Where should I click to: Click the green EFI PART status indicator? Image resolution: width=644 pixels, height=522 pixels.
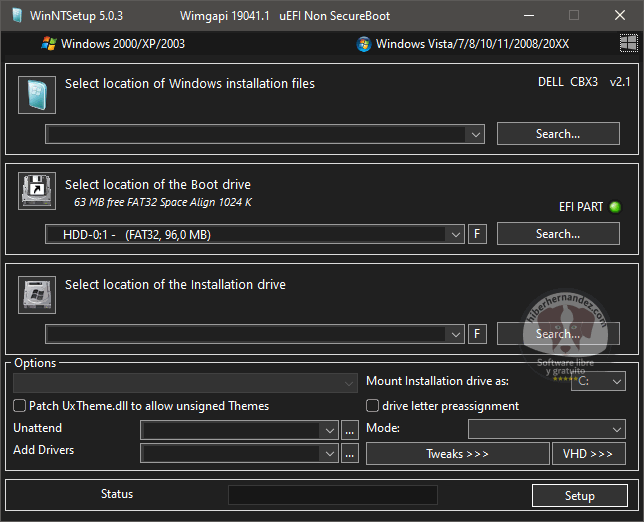[615, 207]
